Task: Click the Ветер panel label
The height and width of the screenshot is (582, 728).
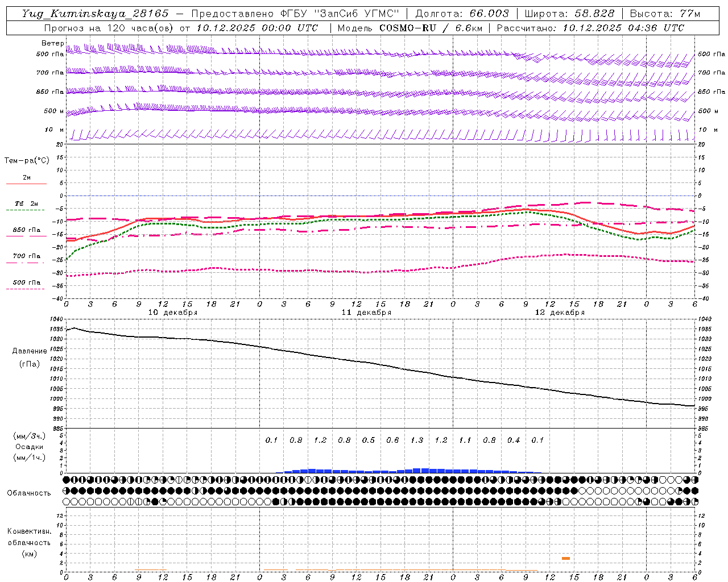Action: [52, 43]
